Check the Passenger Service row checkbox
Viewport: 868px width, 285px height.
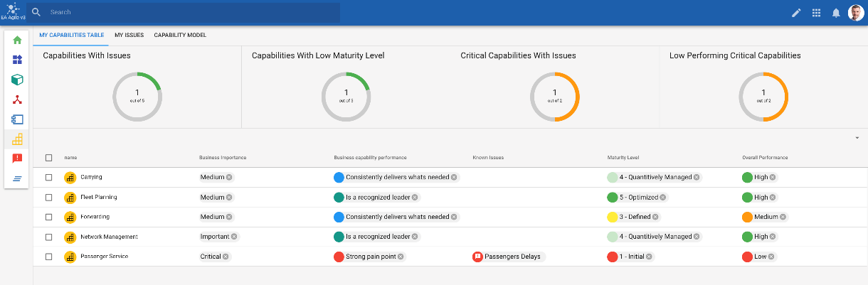pyautogui.click(x=49, y=257)
